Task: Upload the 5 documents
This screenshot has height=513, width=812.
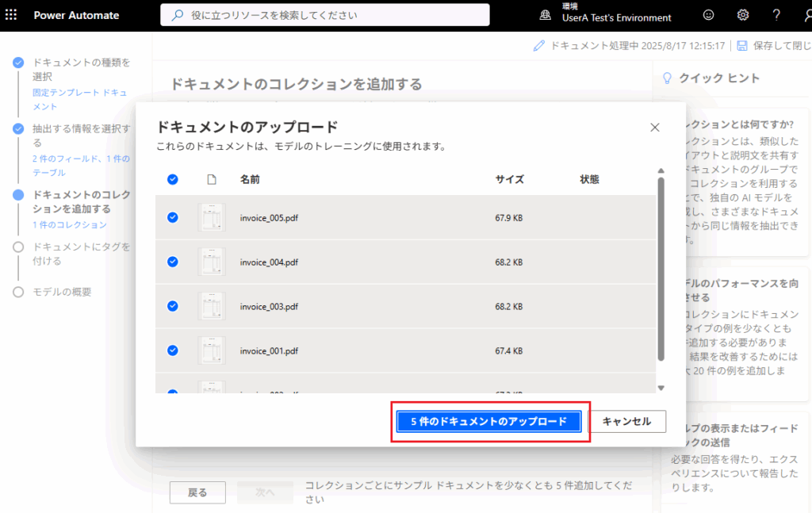Action: pyautogui.click(x=488, y=421)
